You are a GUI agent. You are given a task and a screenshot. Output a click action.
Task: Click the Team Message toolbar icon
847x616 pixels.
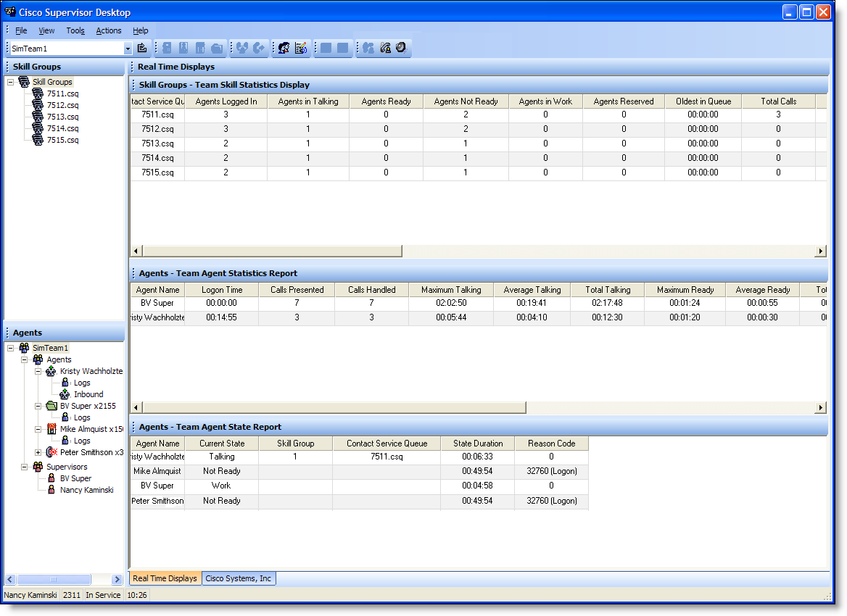pos(301,48)
